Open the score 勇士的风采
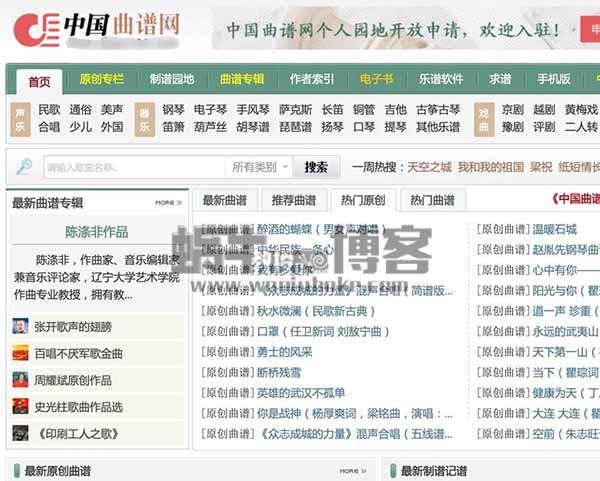 click(x=284, y=352)
